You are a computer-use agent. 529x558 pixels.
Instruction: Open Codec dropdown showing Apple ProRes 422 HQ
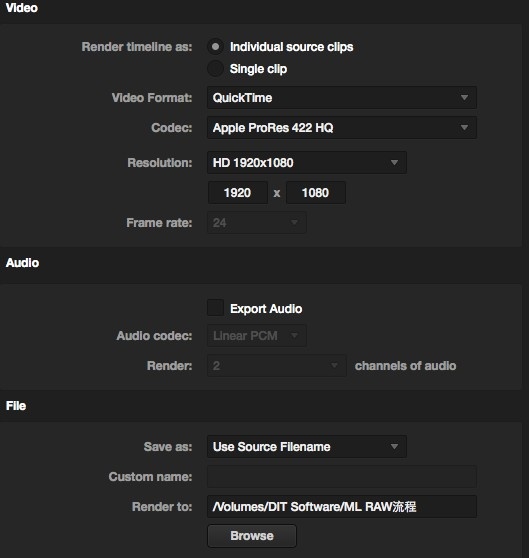[x=342, y=127]
